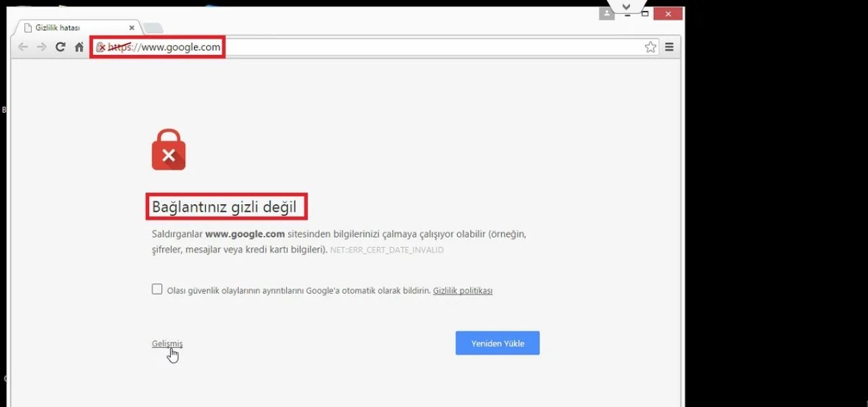
Task: Click the profile avatar icon near window controls
Action: [606, 13]
